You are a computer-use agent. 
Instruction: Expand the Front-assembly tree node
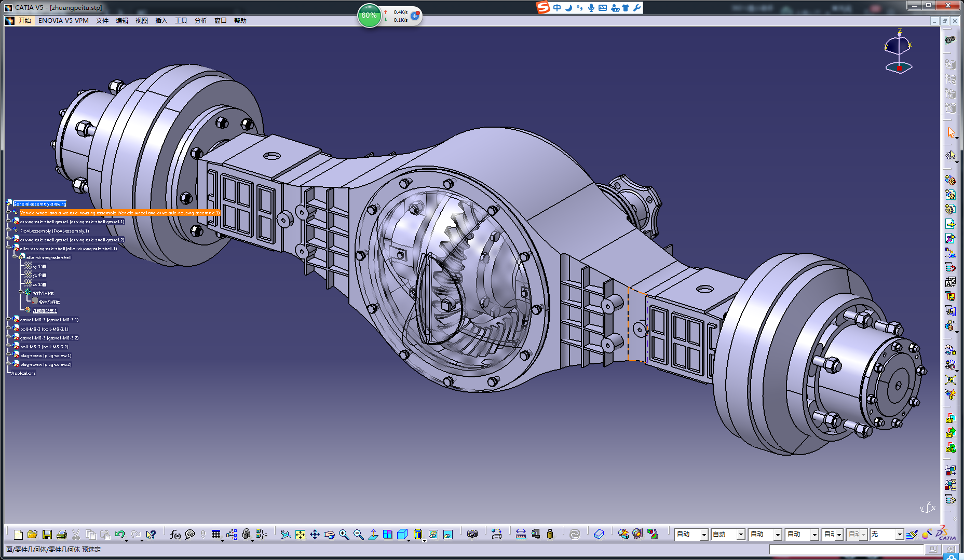click(9, 230)
